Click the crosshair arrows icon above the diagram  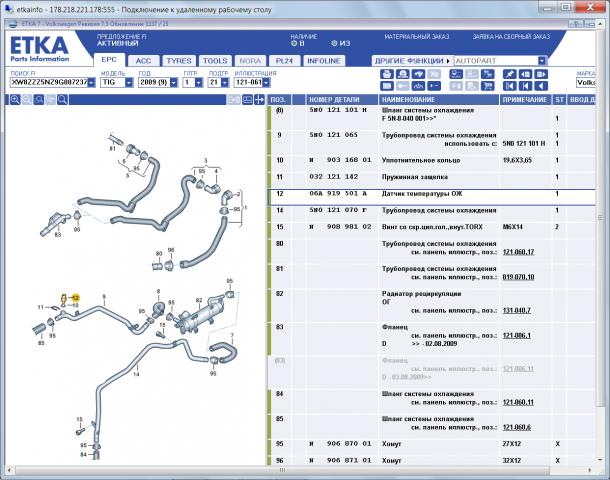point(259,100)
